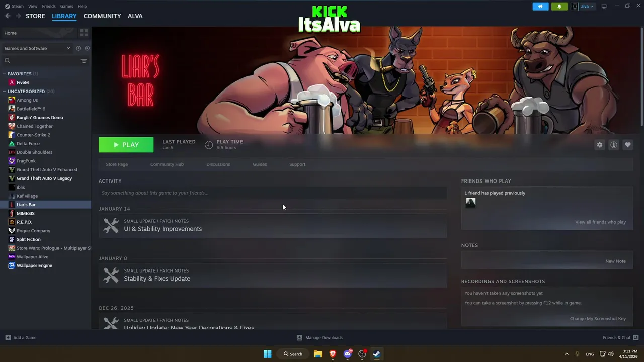Click the friend avatar thumbnail
This screenshot has height=362, width=644.
[470, 203]
